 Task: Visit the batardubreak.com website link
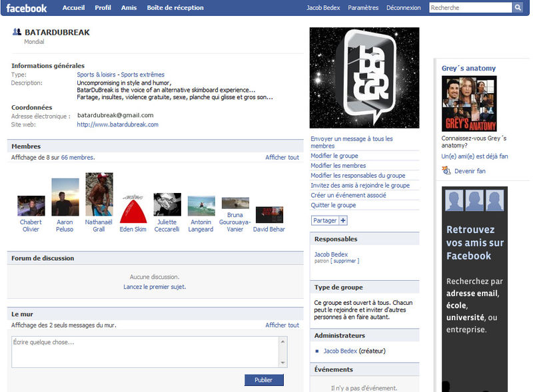coord(118,124)
